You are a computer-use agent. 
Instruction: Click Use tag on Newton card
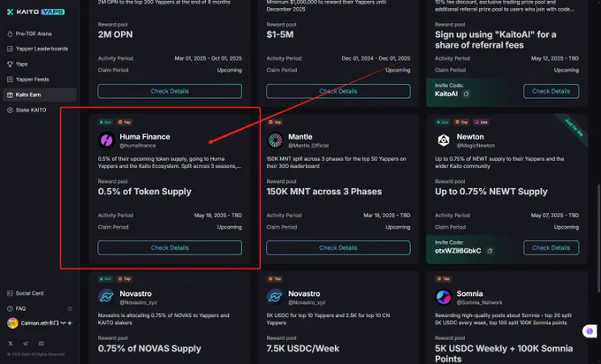481,122
